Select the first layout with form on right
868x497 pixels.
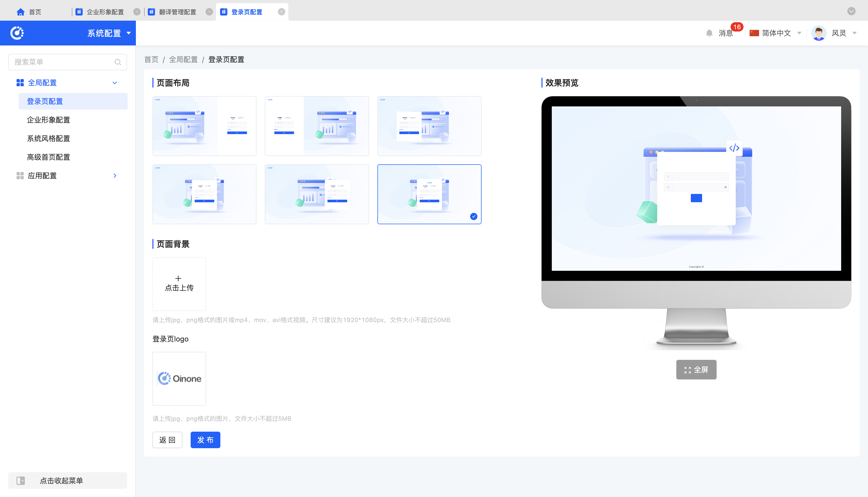tap(204, 126)
